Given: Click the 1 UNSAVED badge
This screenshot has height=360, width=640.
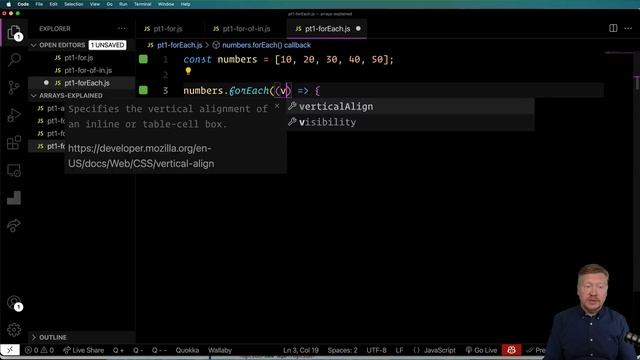Looking at the screenshot, I should (x=107, y=45).
